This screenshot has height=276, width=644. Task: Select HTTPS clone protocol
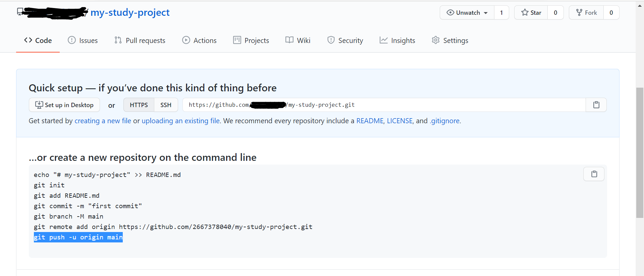click(x=139, y=105)
